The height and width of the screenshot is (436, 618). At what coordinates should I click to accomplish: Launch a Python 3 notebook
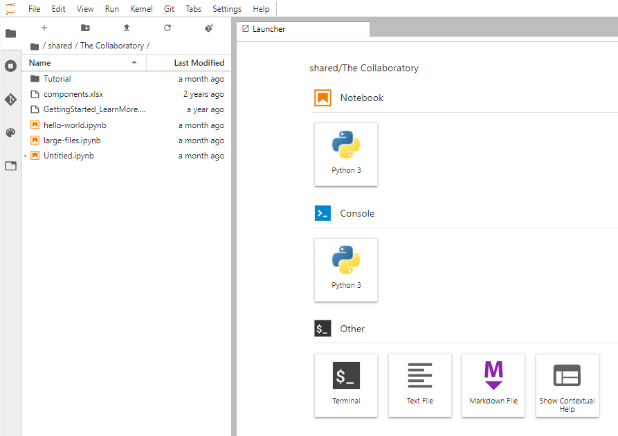coord(346,154)
